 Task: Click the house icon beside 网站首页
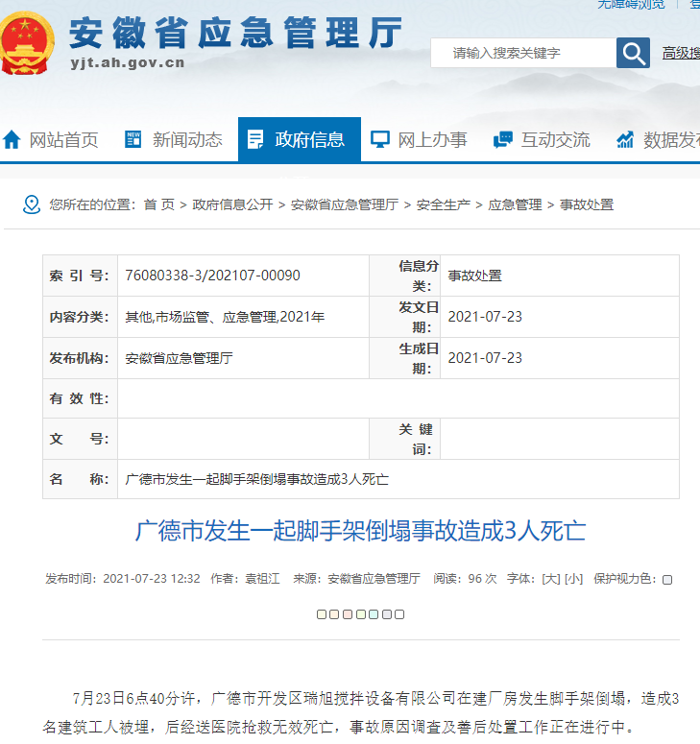click(x=12, y=140)
